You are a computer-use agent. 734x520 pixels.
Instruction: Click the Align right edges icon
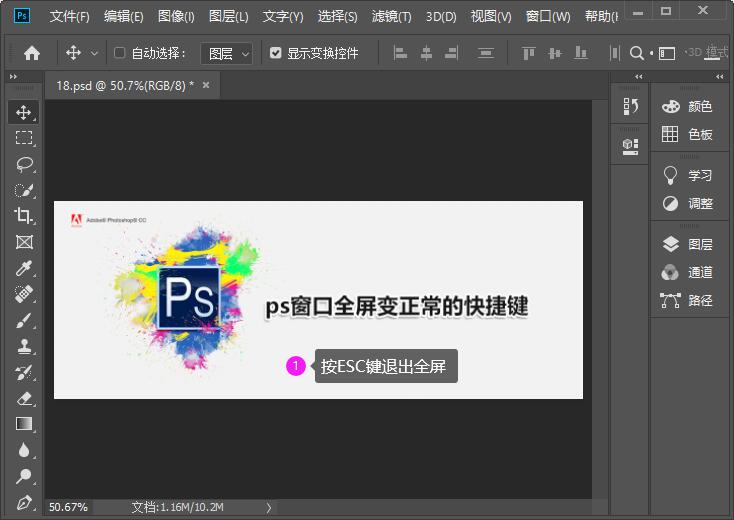(x=451, y=53)
